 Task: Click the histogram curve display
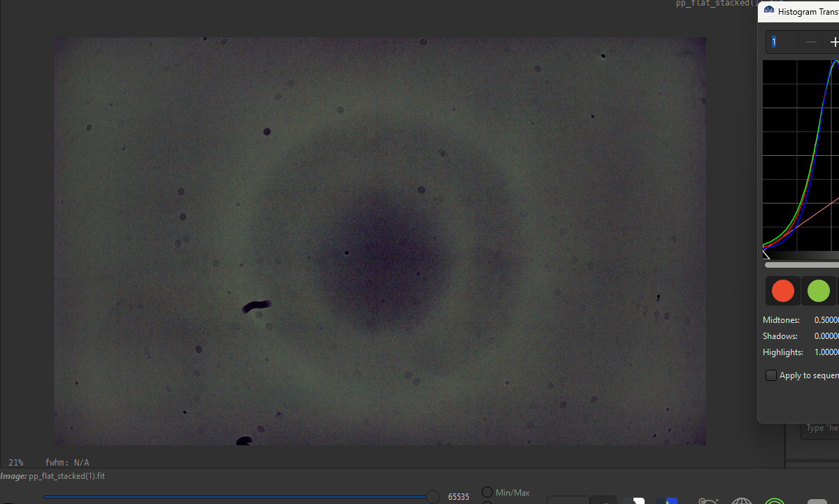click(x=801, y=155)
